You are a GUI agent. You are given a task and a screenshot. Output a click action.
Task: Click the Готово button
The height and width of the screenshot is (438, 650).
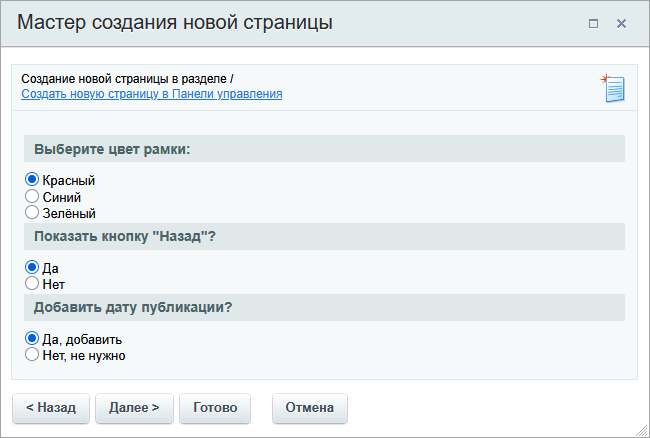(215, 408)
